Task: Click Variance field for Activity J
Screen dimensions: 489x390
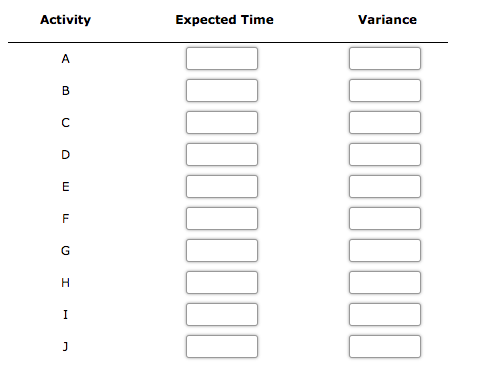Action: (385, 347)
